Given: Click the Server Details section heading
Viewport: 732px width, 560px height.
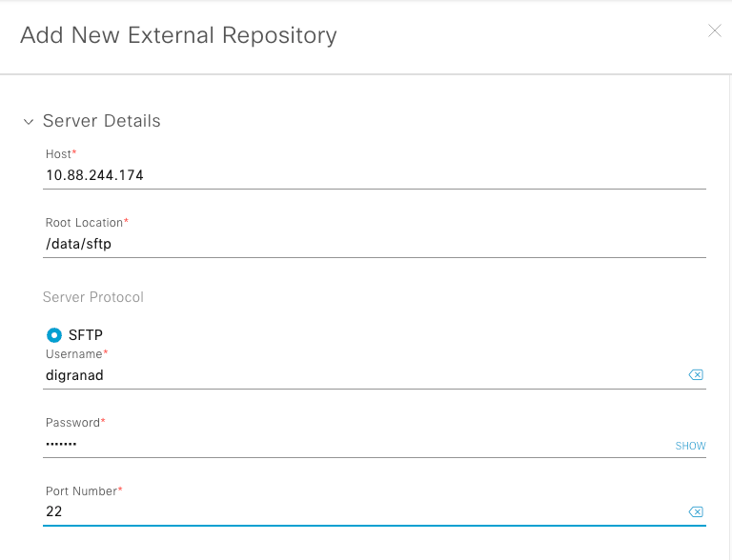Looking at the screenshot, I should coord(102,121).
